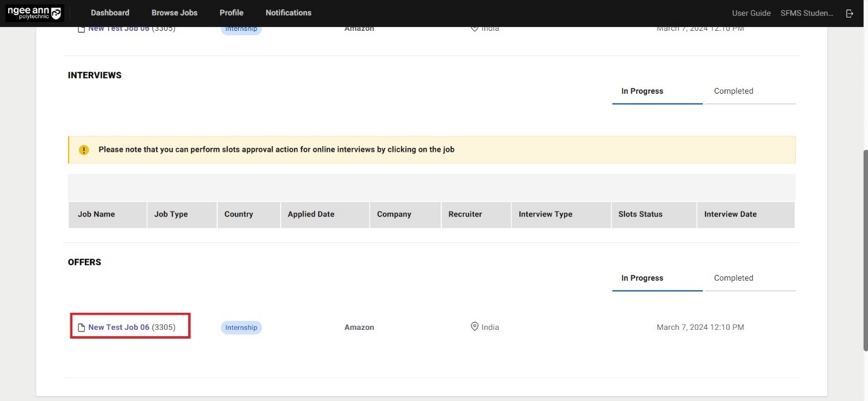The image size is (868, 401).
Task: Go to Browse Jobs
Action: click(174, 13)
